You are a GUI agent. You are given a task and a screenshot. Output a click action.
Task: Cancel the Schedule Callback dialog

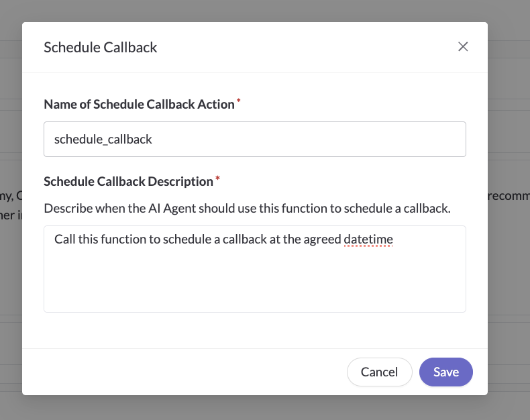click(379, 372)
